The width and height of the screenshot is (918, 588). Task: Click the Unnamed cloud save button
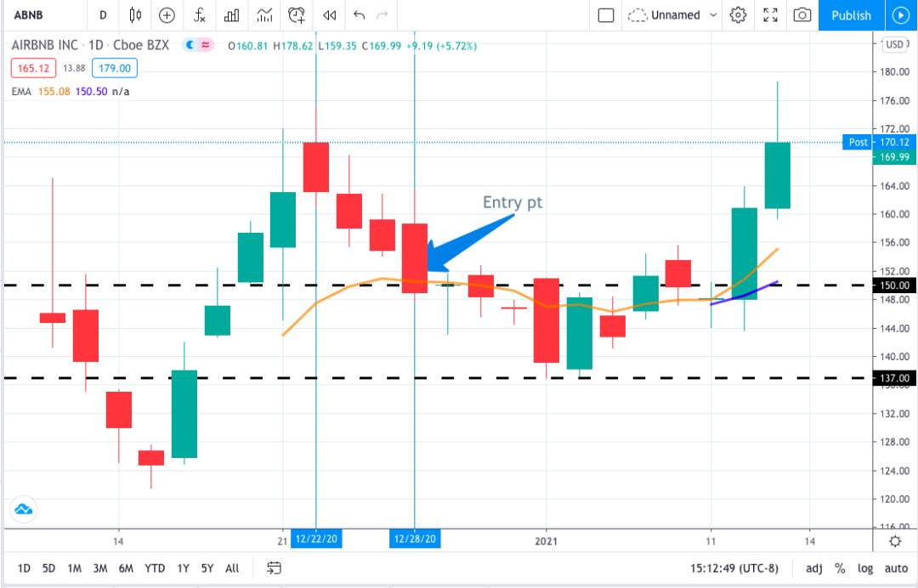coord(664,15)
